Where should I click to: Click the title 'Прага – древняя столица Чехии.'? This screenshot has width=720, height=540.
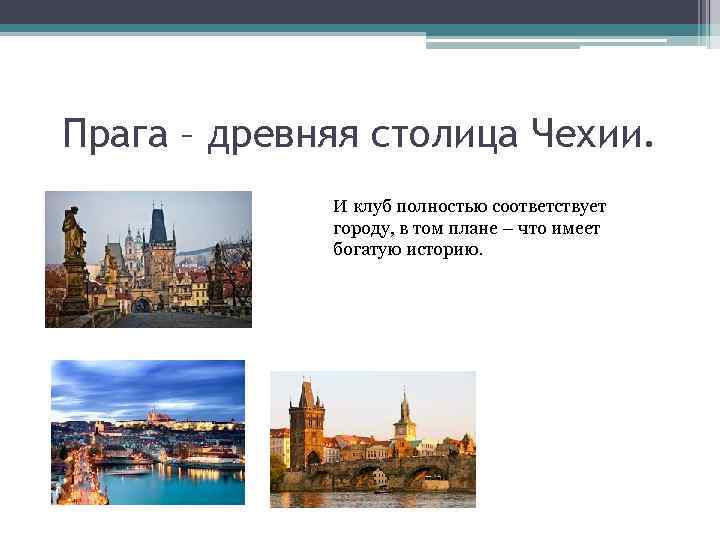click(x=358, y=134)
